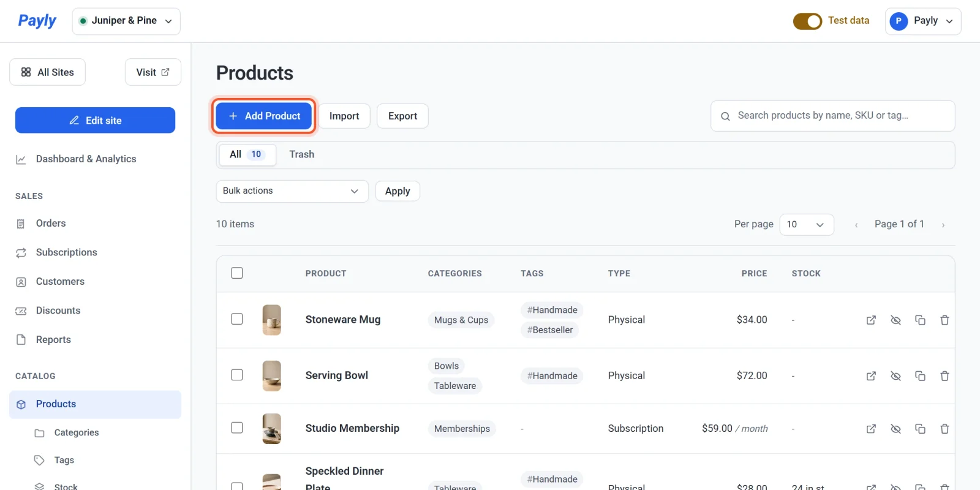Open Studio Membership external link icon
This screenshot has height=490, width=980.
tap(871, 429)
